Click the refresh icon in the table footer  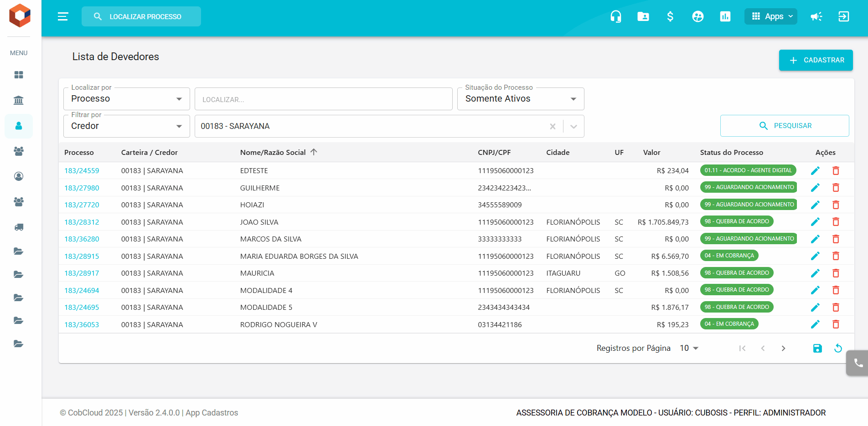tap(838, 348)
